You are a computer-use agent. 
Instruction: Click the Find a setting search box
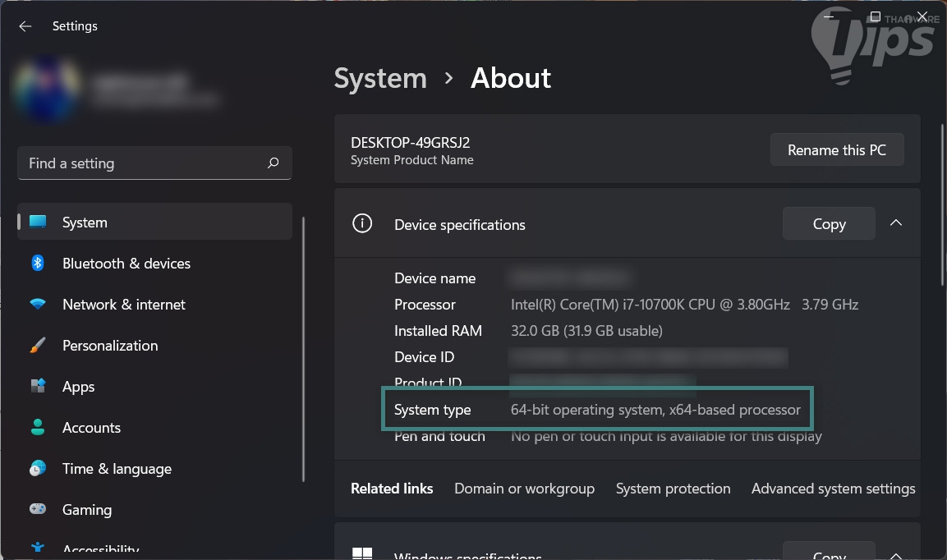[x=144, y=163]
